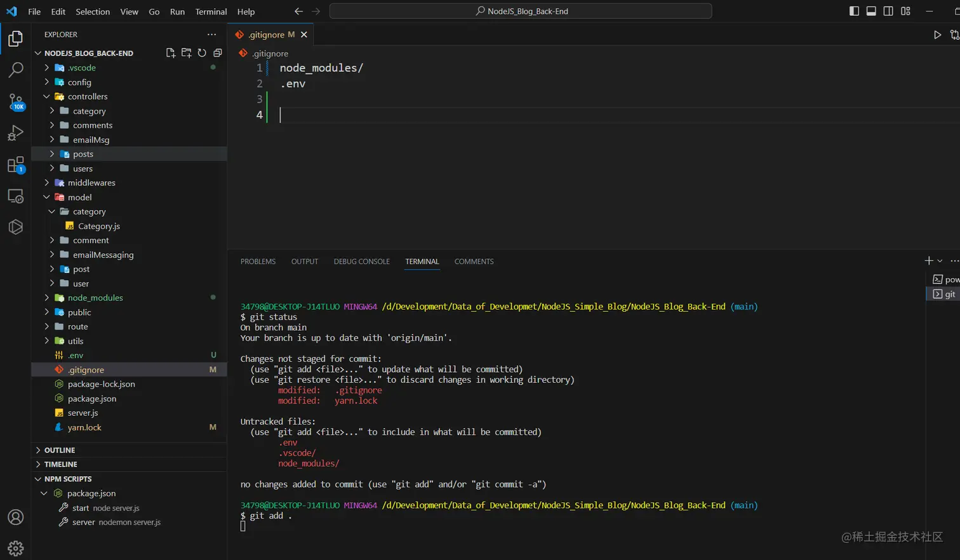Open the Terminal menu in menu bar

[x=211, y=11]
